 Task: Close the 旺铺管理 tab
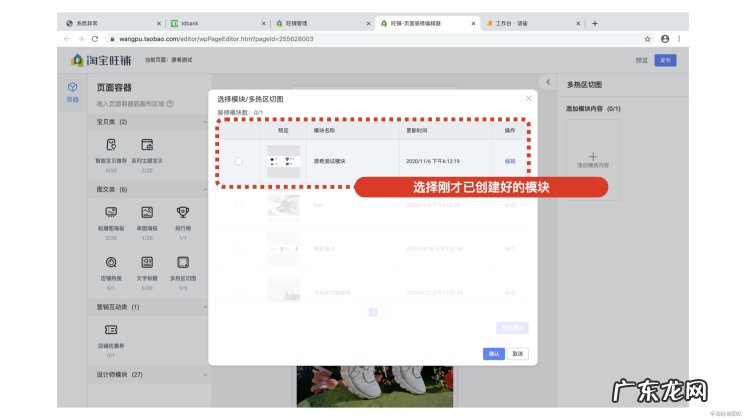368,23
